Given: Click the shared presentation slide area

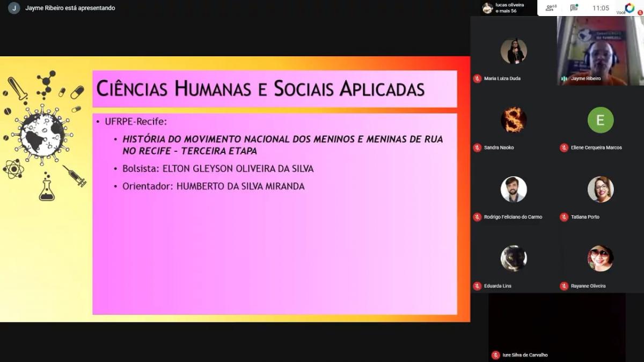Looking at the screenshot, I should [x=236, y=188].
